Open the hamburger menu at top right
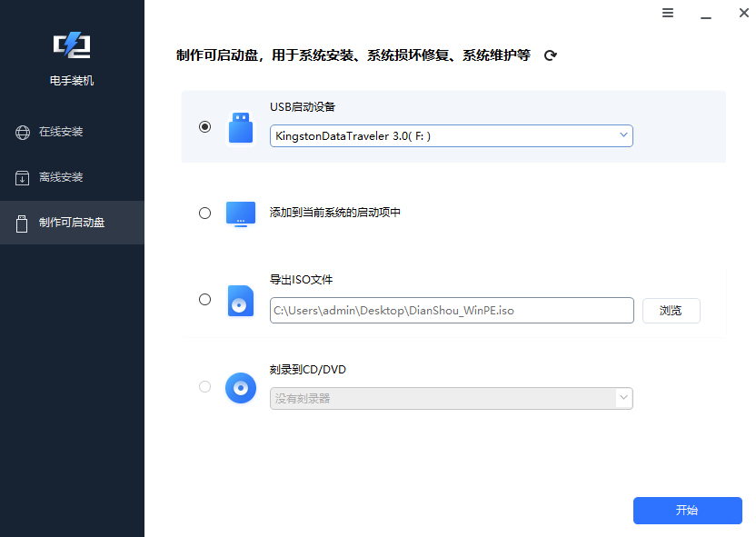756x537 pixels. [x=668, y=13]
